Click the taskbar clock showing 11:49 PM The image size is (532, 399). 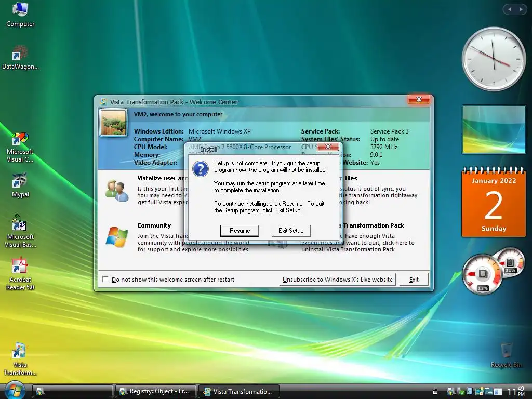(x=516, y=391)
